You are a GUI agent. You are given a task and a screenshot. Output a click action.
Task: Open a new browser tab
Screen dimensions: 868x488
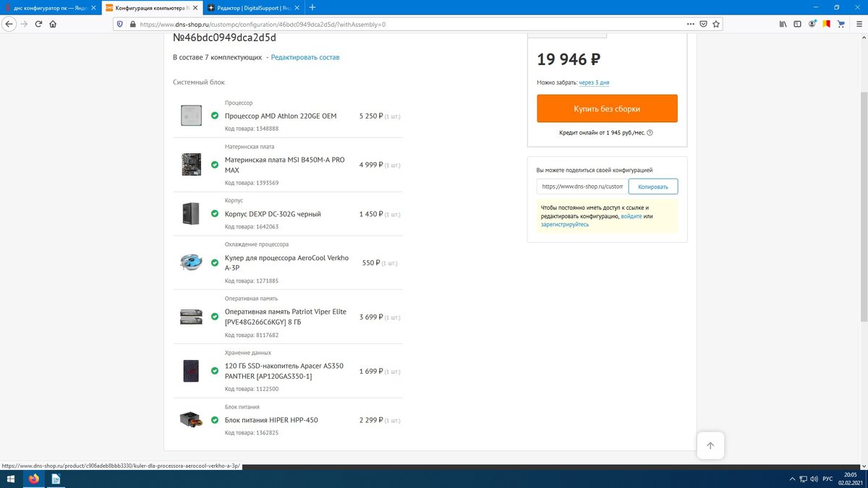[x=312, y=7]
